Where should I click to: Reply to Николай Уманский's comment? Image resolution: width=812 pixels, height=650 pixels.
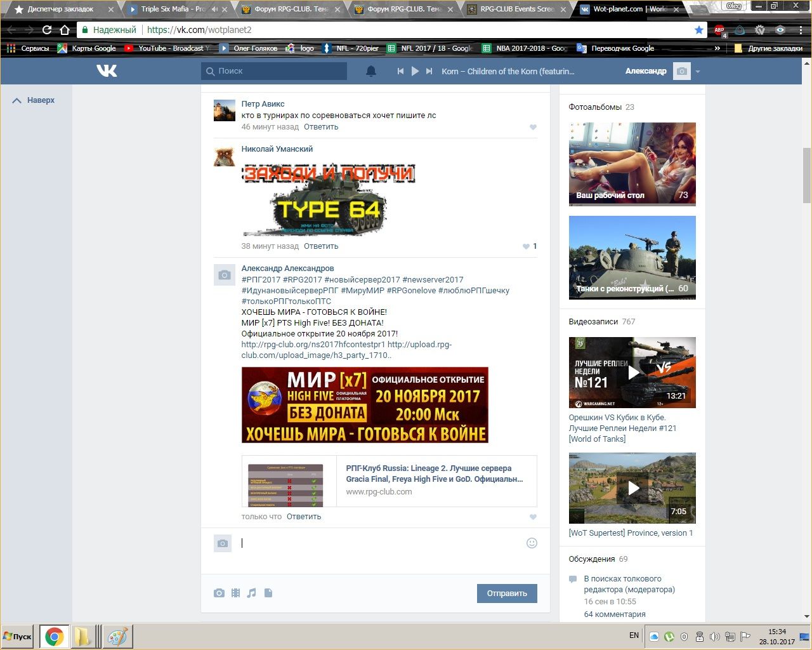pos(321,246)
